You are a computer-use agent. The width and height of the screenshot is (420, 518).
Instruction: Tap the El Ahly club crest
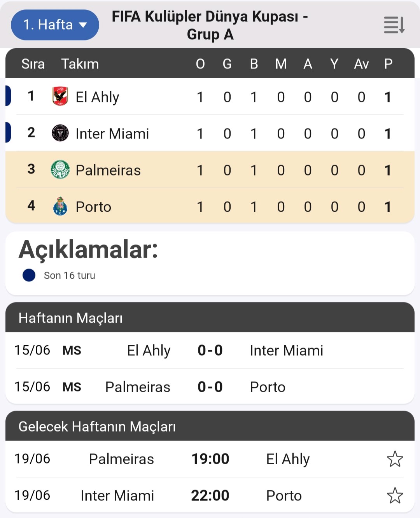(x=60, y=97)
